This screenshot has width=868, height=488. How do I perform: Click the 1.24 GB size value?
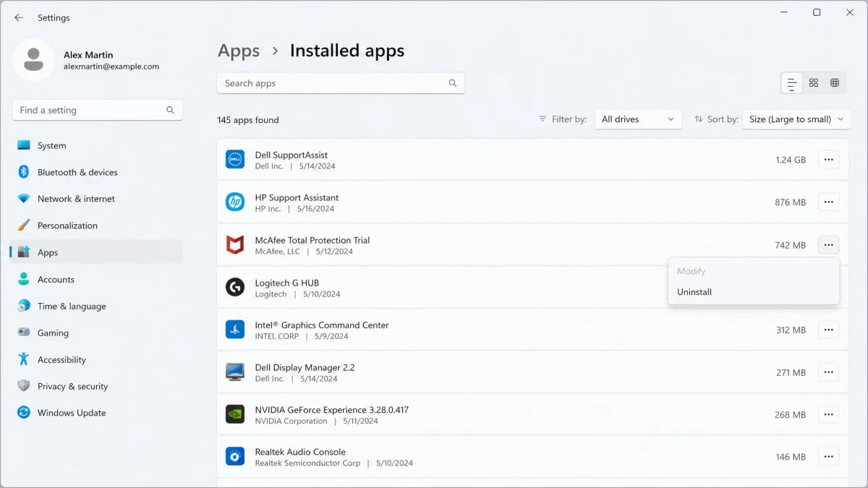click(791, 160)
